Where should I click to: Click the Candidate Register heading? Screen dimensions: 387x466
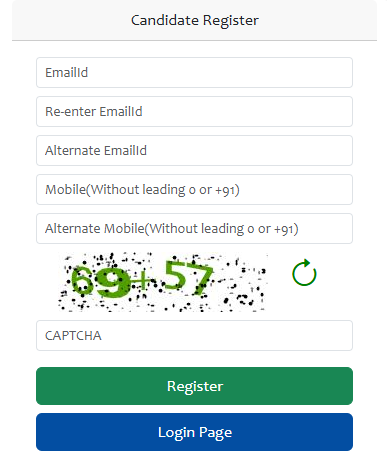click(x=195, y=20)
